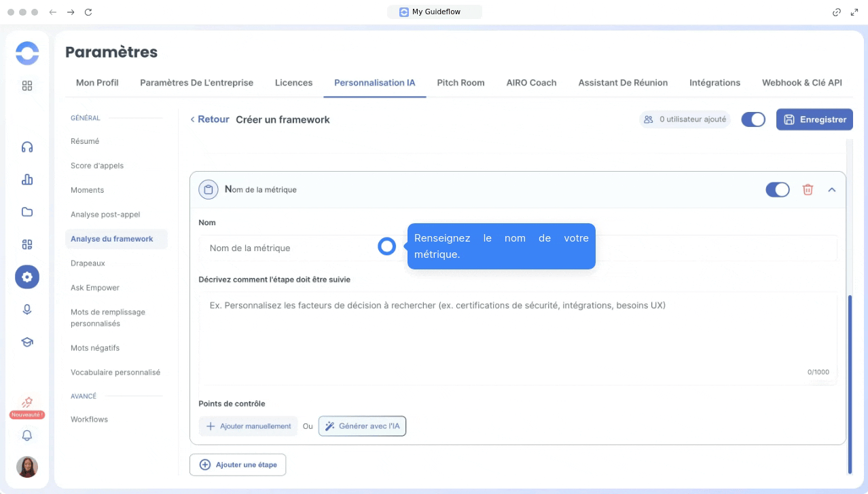This screenshot has height=494, width=868.
Task: Click the folder icon in sidebar
Action: point(27,212)
